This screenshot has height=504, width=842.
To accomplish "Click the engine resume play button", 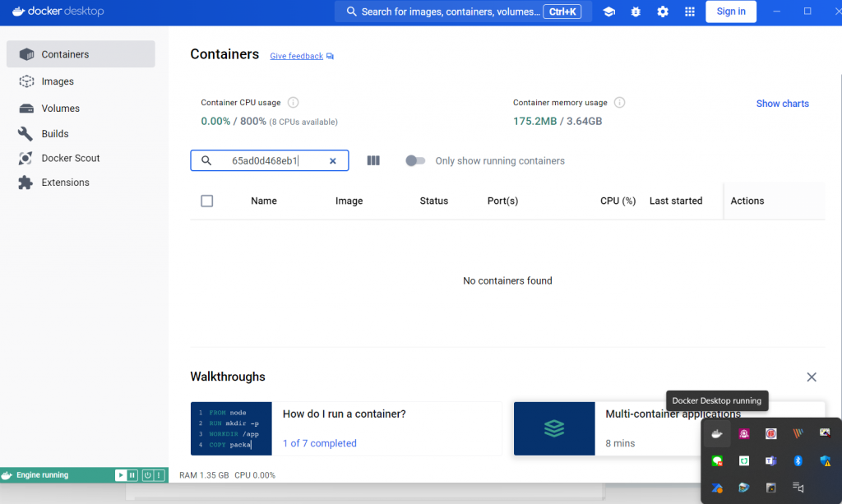I will pyautogui.click(x=121, y=475).
